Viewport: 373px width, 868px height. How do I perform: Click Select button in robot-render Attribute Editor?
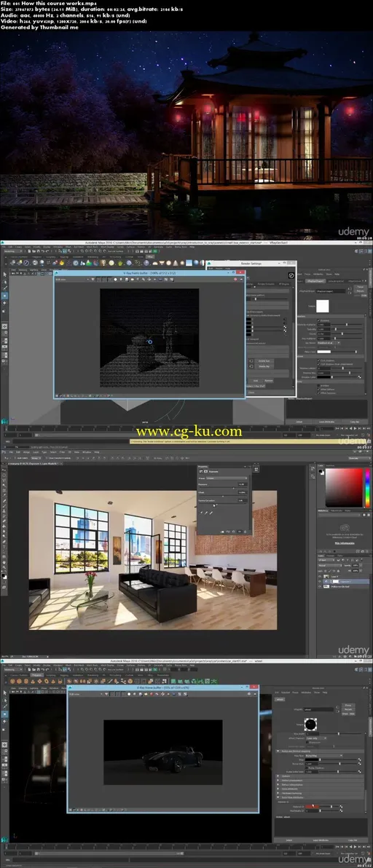tap(299, 422)
